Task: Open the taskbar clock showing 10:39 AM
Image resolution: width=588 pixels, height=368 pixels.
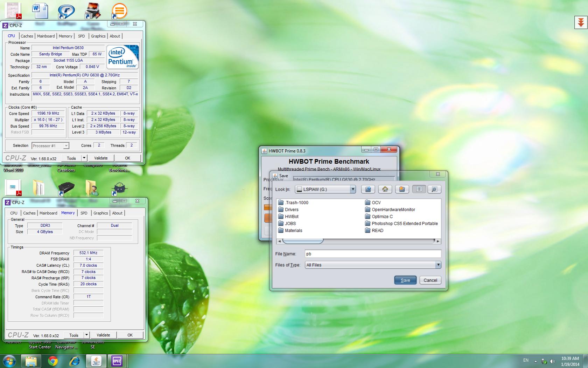Action: point(570,361)
